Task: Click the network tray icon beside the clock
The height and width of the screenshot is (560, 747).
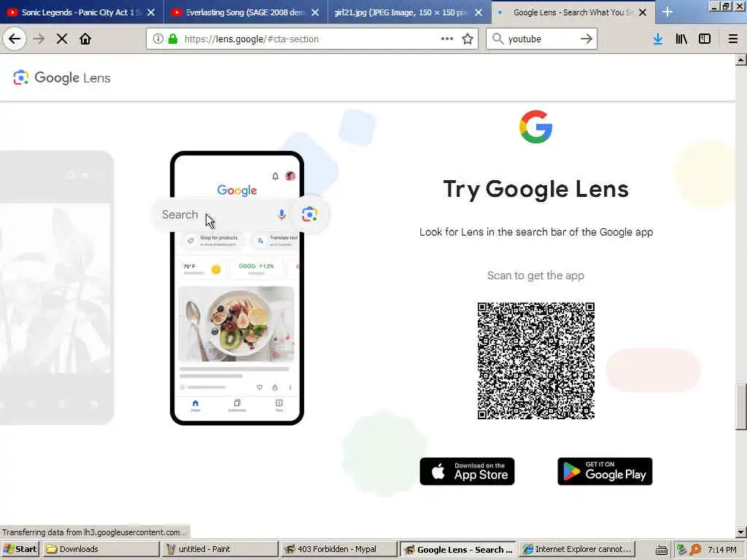Action: (x=682, y=550)
